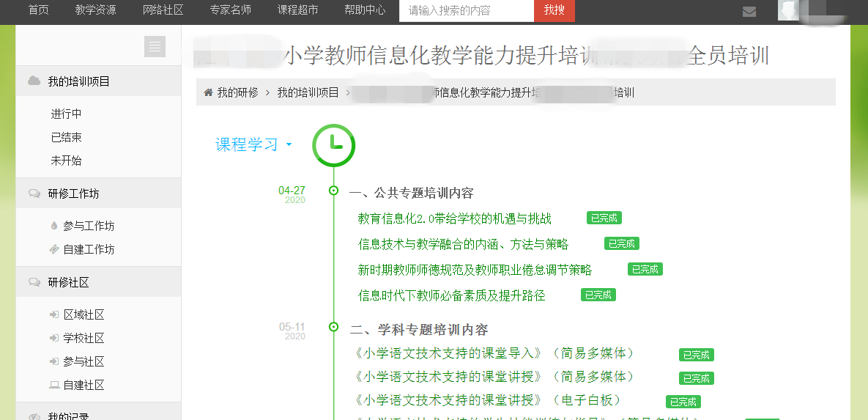Open 自建工作坊 in the sidebar

pos(89,249)
